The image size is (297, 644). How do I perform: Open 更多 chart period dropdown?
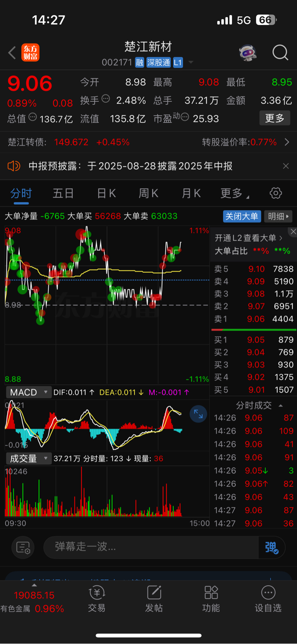(234, 193)
